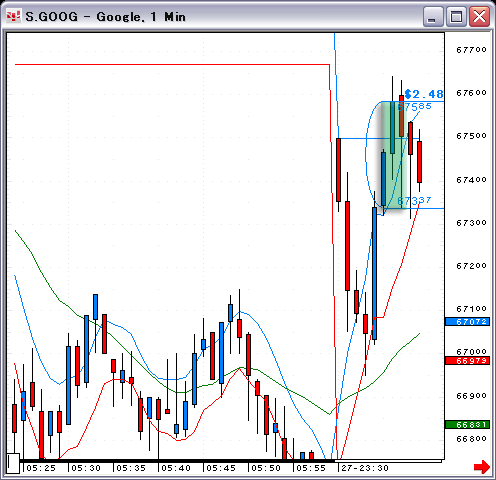This screenshot has width=496, height=480.
Task: Click the 05:50 time axis label
Action: coord(266,468)
